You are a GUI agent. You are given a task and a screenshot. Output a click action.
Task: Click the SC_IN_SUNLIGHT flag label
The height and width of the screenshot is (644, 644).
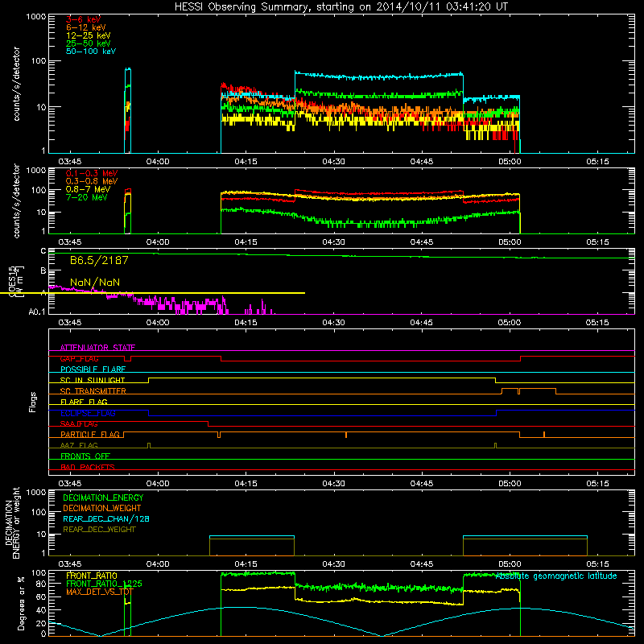93,380
